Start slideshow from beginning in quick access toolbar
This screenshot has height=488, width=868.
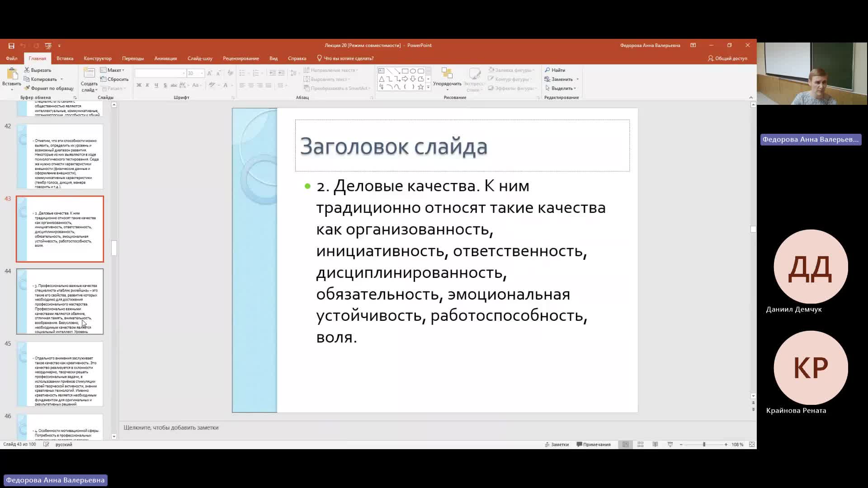coord(48,46)
